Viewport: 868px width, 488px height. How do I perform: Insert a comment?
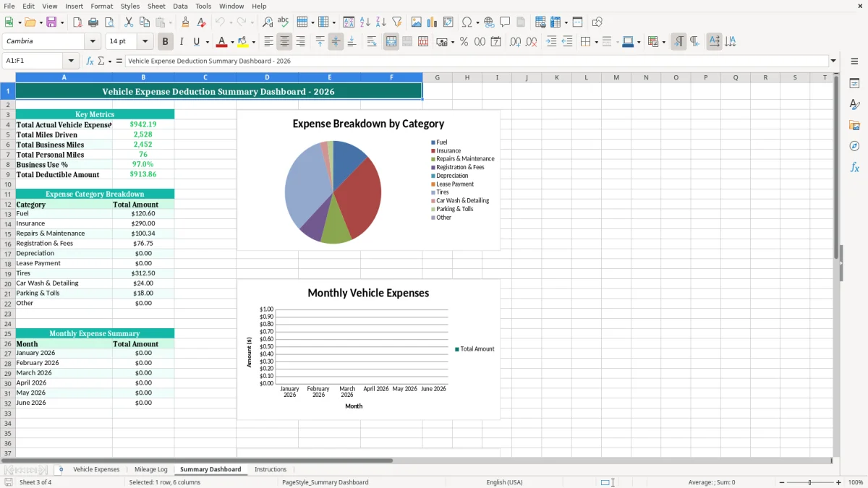505,22
